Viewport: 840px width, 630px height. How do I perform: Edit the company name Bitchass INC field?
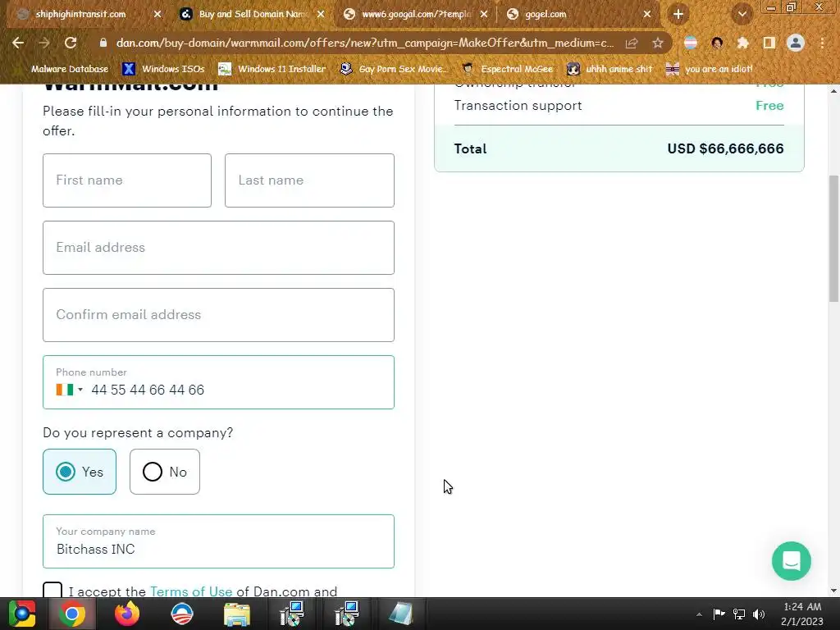(218, 541)
